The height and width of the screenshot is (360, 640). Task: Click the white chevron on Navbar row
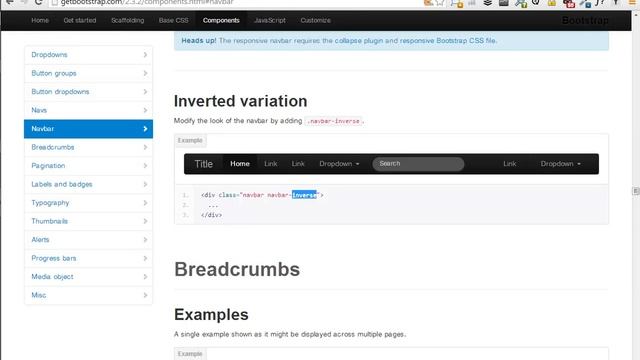tap(145, 129)
